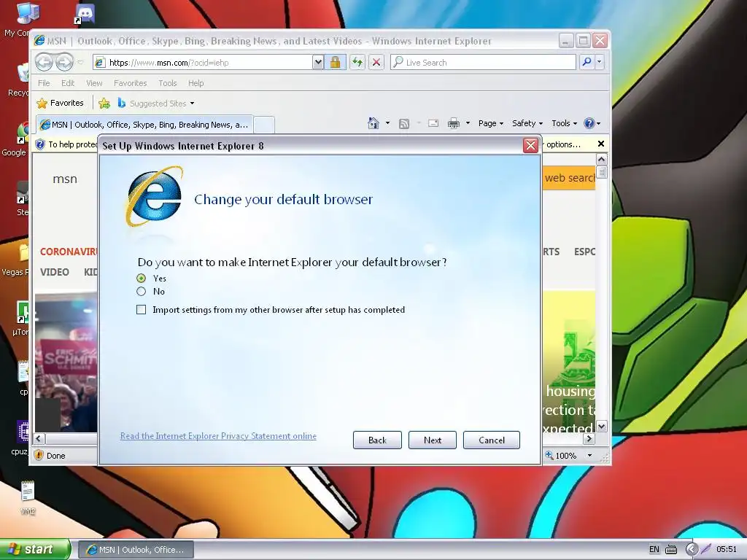Open the Edit menu

coord(68,83)
